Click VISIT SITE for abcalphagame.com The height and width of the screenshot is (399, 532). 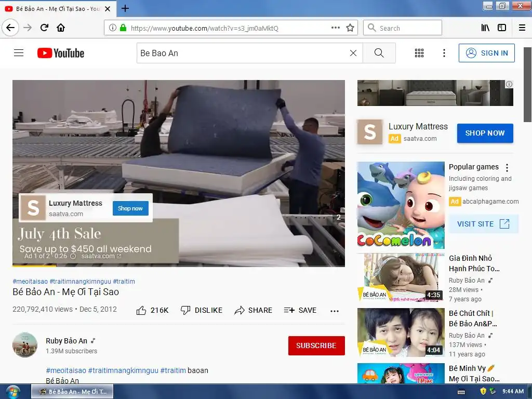pos(484,224)
